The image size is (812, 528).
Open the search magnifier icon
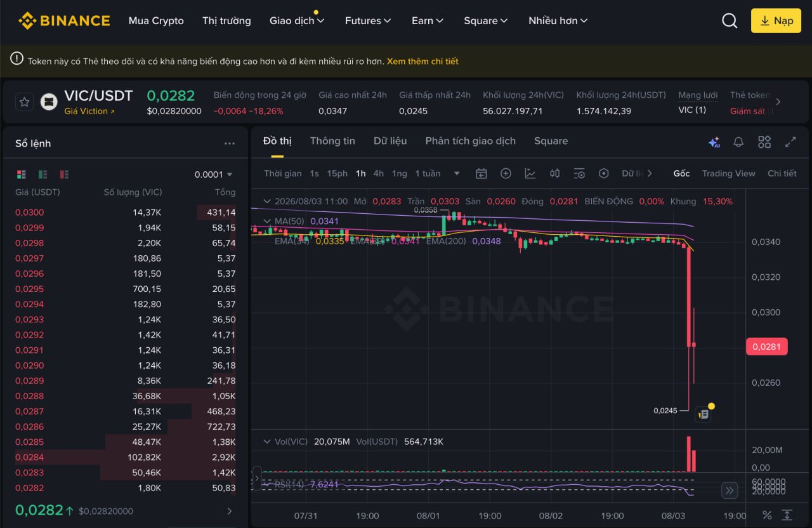[x=730, y=21]
